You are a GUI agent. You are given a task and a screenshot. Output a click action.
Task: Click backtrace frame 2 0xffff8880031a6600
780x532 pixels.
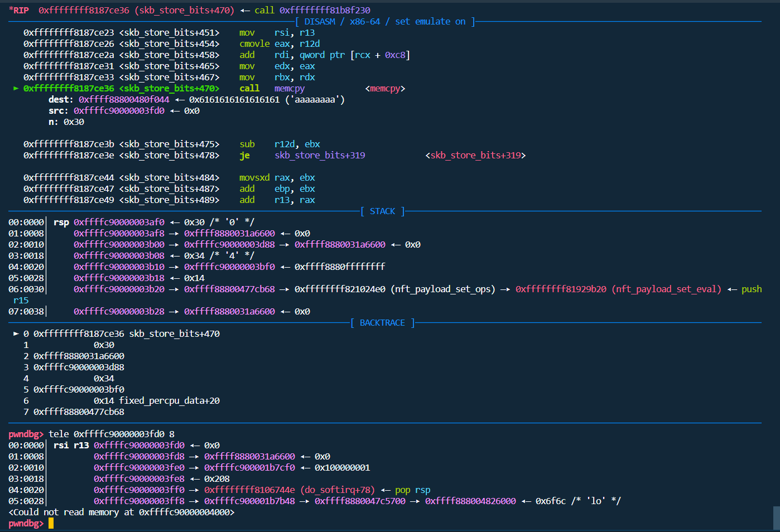coord(74,356)
